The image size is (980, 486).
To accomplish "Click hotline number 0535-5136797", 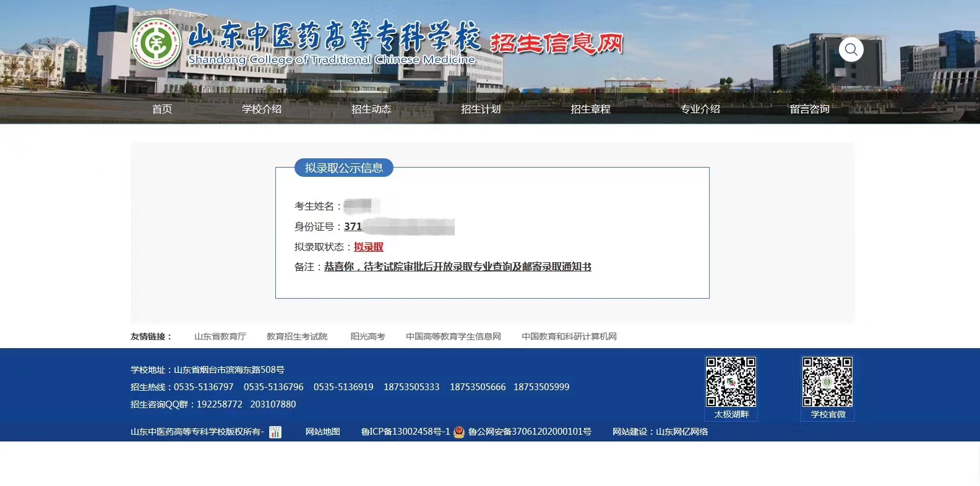I will tap(204, 387).
